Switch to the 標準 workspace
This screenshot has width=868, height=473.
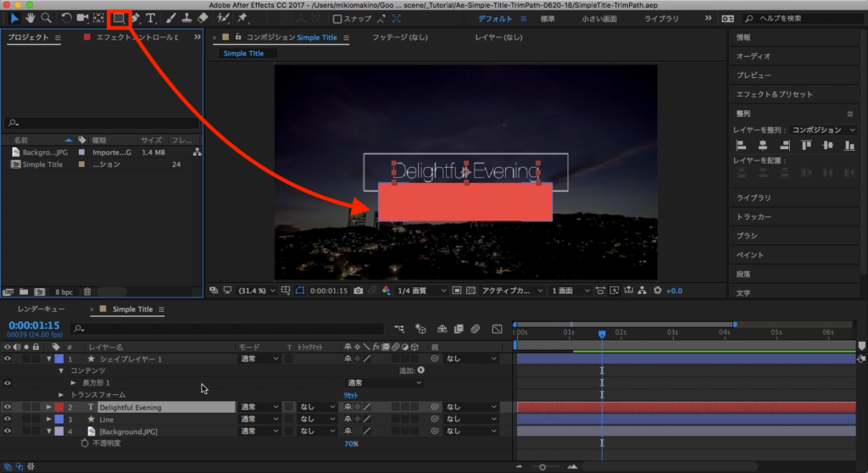tap(548, 18)
